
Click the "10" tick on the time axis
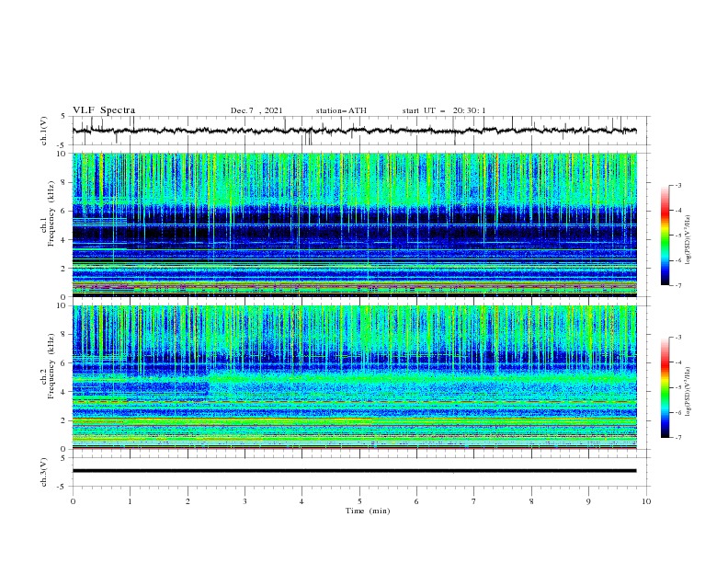[646, 501]
